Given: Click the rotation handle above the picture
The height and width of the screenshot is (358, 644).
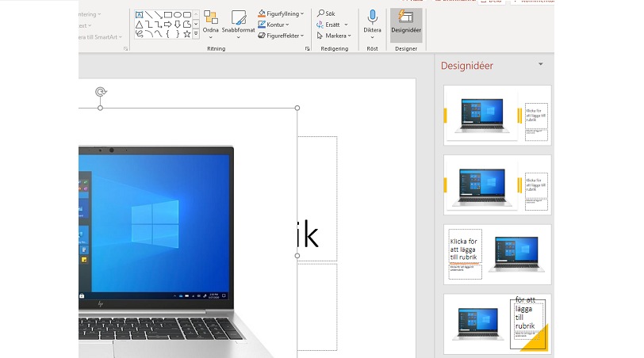Looking at the screenshot, I should [x=101, y=92].
